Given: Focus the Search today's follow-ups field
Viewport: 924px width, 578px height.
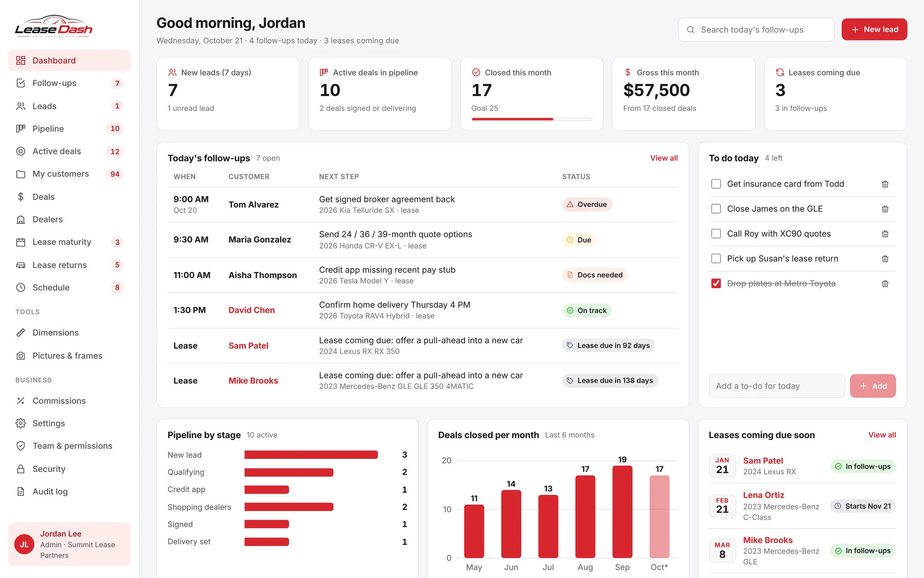Looking at the screenshot, I should 756,30.
